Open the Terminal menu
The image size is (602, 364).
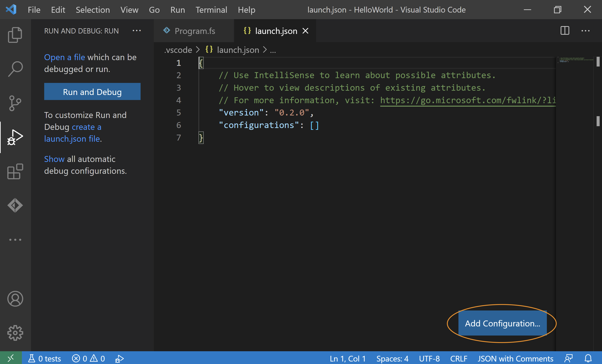[211, 10]
